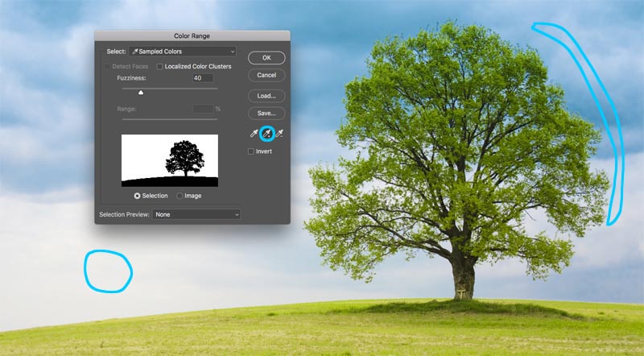
Task: Click the Save... button
Action: click(266, 113)
